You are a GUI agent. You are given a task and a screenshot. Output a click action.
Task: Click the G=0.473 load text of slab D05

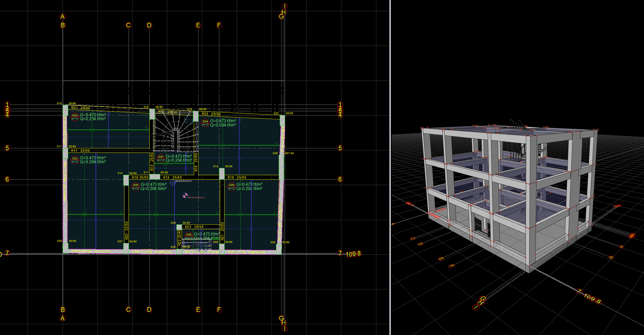(x=154, y=185)
